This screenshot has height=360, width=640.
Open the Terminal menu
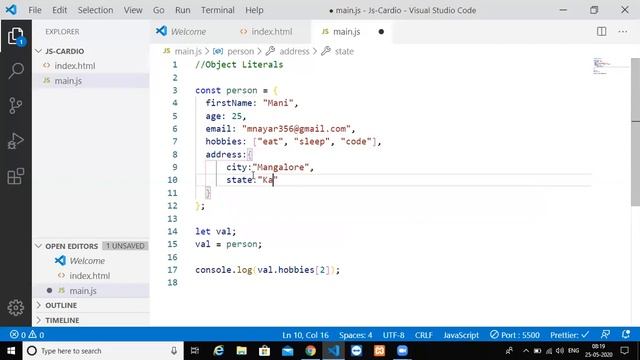click(x=218, y=10)
